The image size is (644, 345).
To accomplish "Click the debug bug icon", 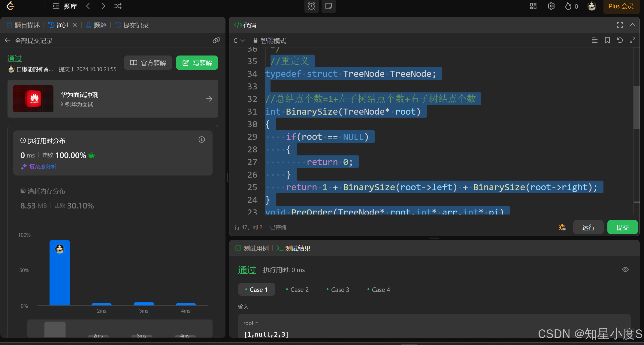I will click(562, 227).
